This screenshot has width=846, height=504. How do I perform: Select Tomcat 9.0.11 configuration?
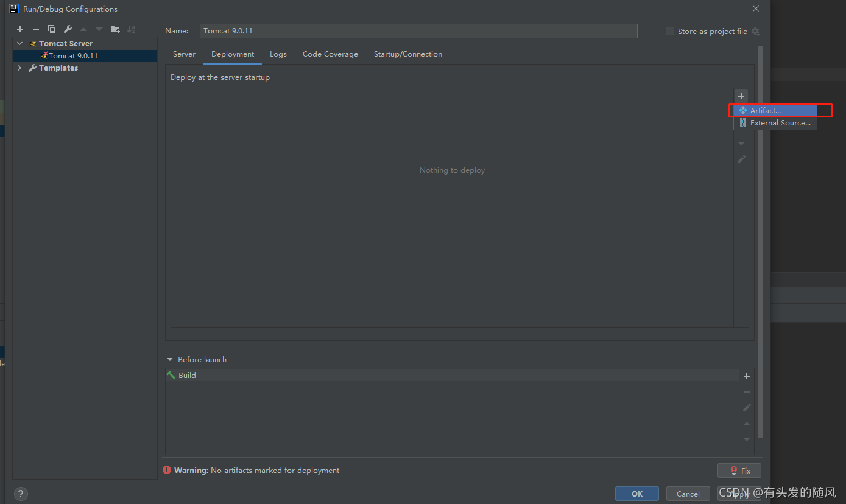coord(85,55)
